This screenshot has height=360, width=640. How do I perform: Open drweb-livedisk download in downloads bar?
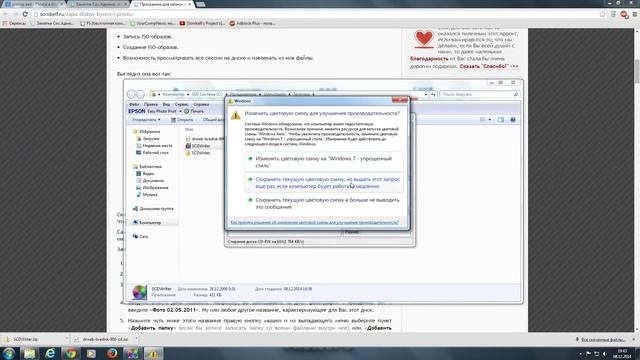coord(104,339)
